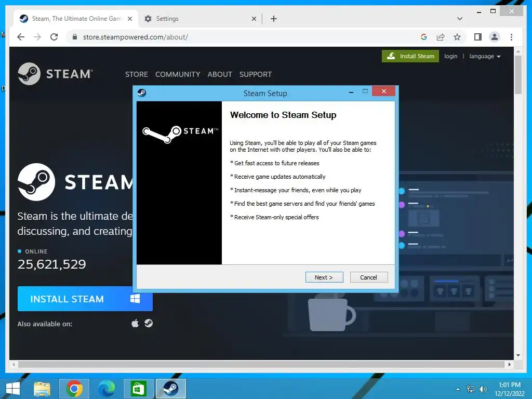532x399 pixels.
Task: Minimize the Steam Setup dialog
Action: (351, 92)
